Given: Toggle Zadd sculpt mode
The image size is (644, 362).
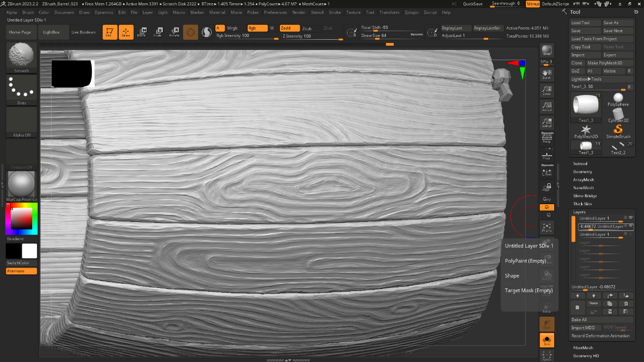Looking at the screenshot, I should click(289, 28).
